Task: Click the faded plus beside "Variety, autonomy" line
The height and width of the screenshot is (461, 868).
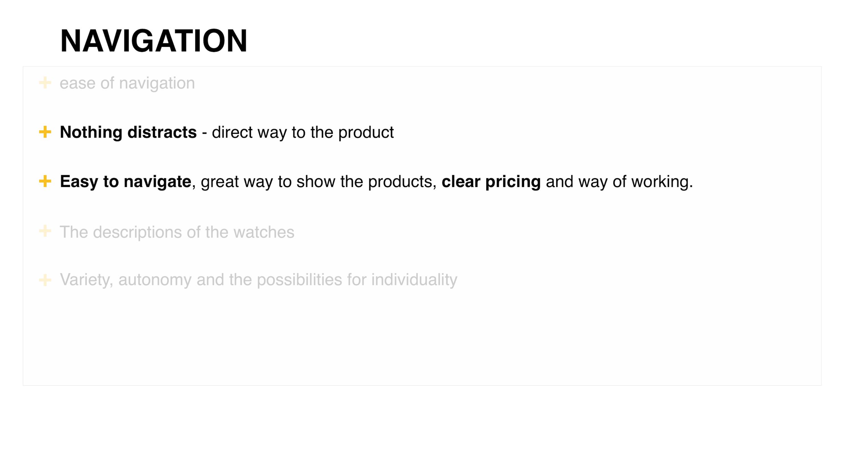Action: (x=45, y=280)
